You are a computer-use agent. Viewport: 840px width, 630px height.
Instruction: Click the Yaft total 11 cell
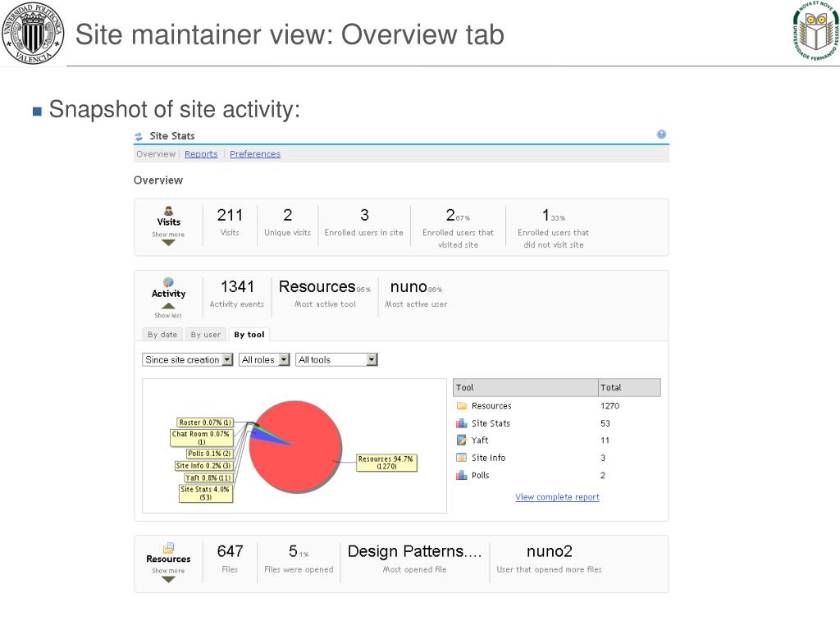click(x=605, y=441)
